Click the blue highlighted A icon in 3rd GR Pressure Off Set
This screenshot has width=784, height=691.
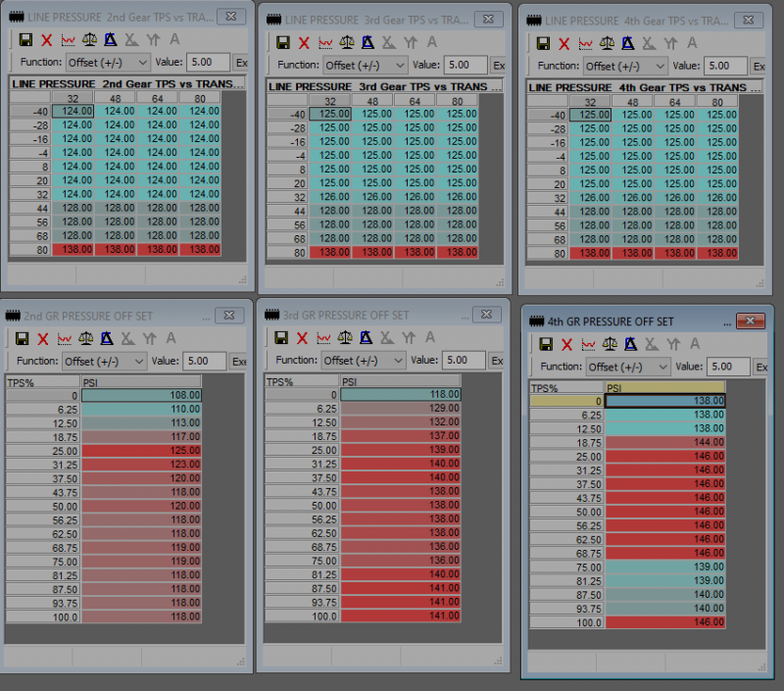tap(367, 338)
